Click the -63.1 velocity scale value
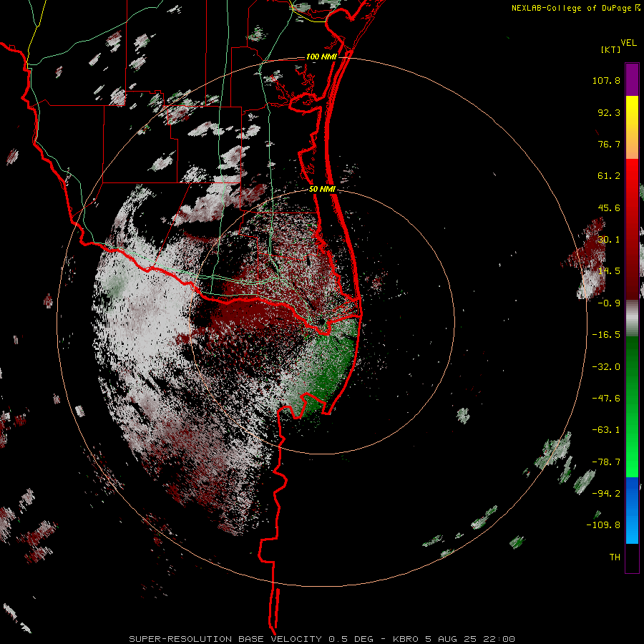 [x=606, y=430]
